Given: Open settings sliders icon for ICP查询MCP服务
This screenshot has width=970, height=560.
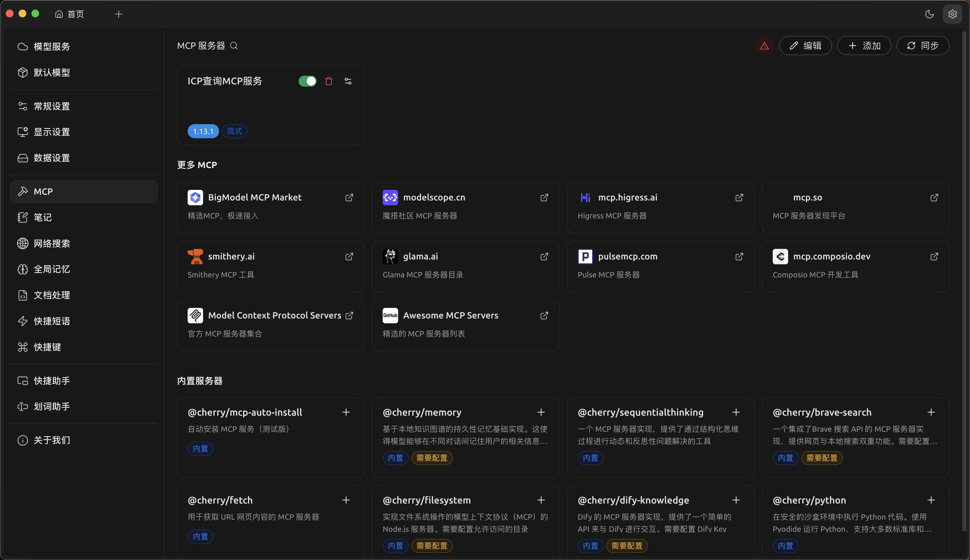Looking at the screenshot, I should coord(348,81).
